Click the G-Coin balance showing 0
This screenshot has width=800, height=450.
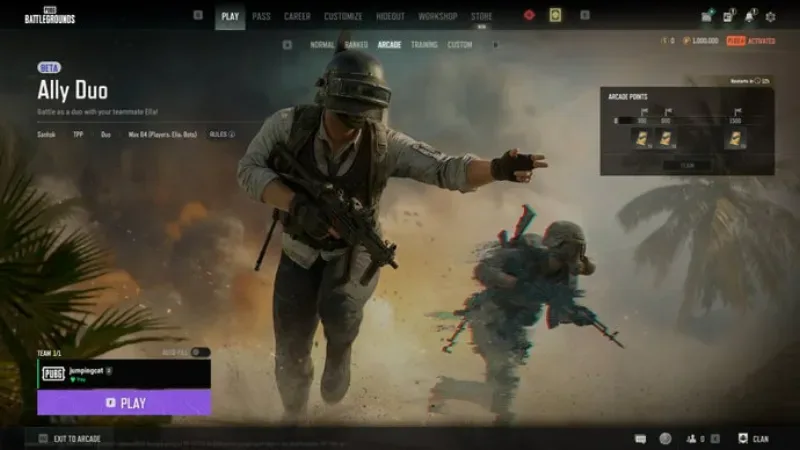pyautogui.click(x=668, y=41)
